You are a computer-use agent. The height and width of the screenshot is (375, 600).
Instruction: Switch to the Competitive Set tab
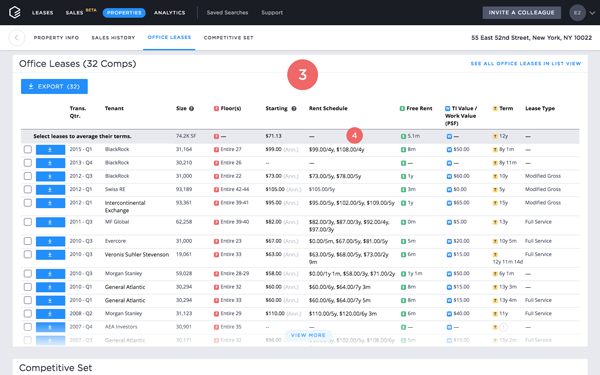click(228, 38)
